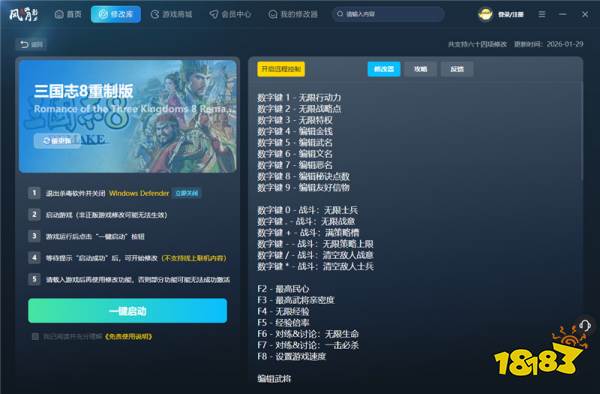Click row 数字键 4 - 编辑金钱
600x394 pixels.
pos(295,131)
